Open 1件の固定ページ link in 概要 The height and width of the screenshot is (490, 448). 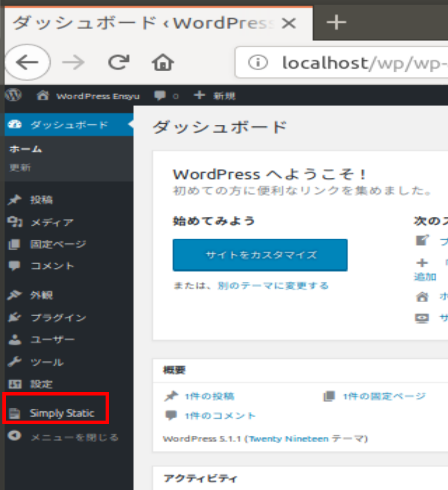(384, 396)
